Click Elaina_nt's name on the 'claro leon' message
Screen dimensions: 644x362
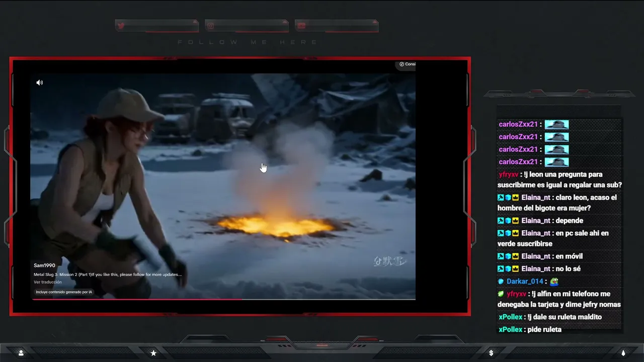(535, 198)
